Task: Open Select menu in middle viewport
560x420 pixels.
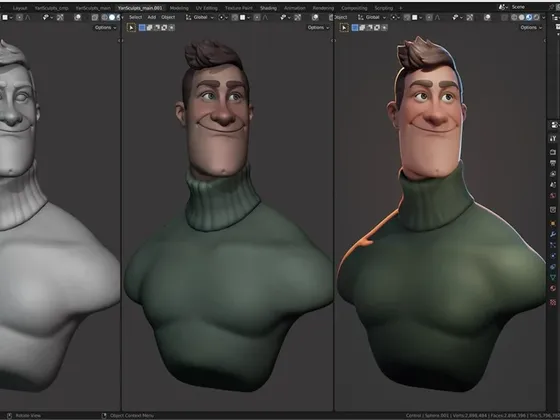Action: (135, 17)
